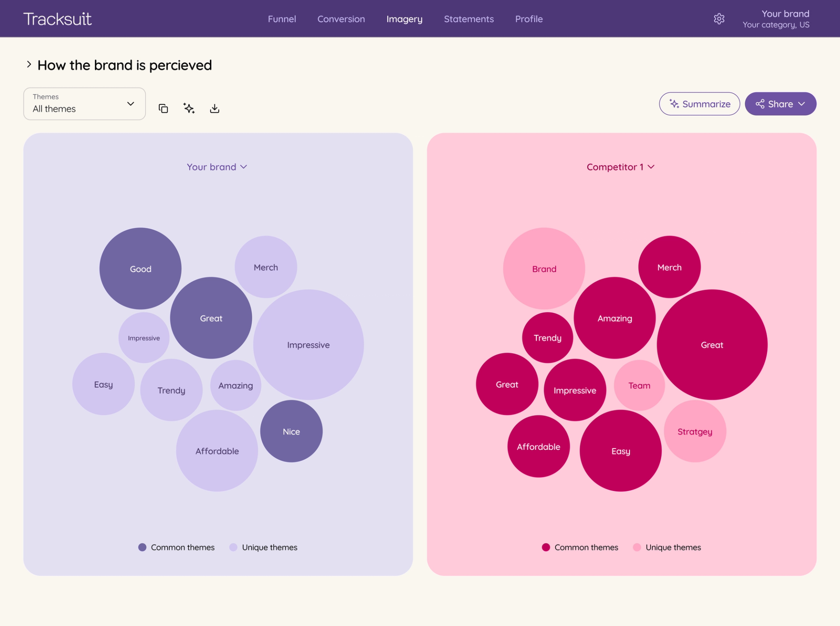Click the share nodes icon
The image size is (840, 626).
pyautogui.click(x=760, y=104)
